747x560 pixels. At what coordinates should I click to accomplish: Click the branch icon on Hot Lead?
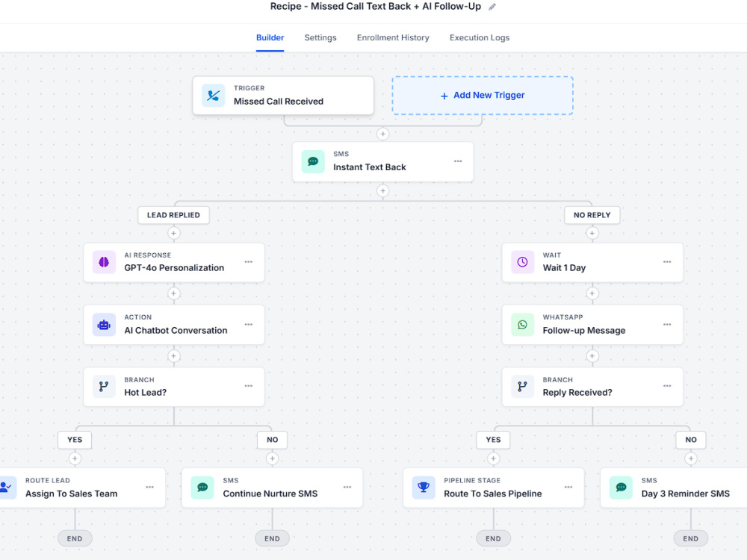[x=104, y=386]
